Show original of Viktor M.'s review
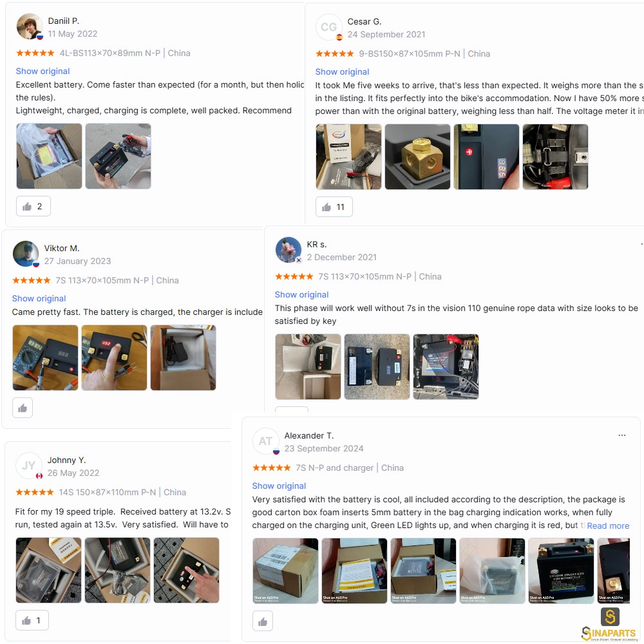The height and width of the screenshot is (644, 644). 39,299
